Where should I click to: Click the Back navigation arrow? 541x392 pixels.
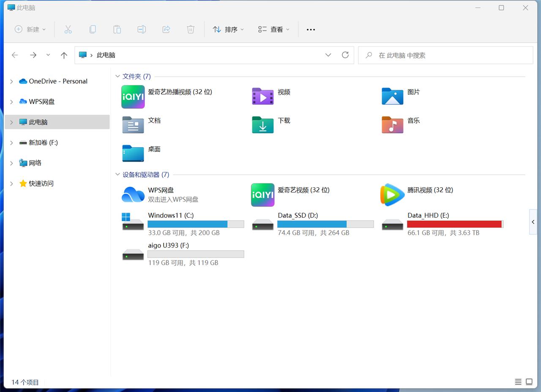15,55
